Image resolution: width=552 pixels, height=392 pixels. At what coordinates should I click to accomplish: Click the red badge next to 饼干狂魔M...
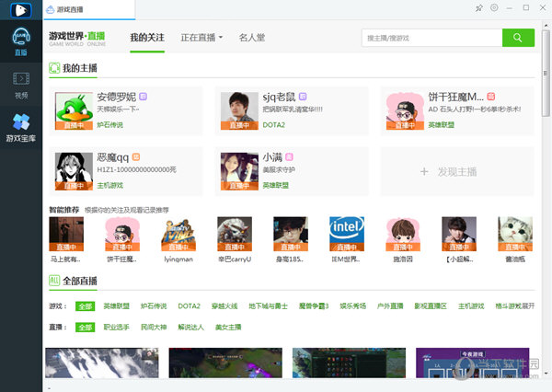(491, 96)
